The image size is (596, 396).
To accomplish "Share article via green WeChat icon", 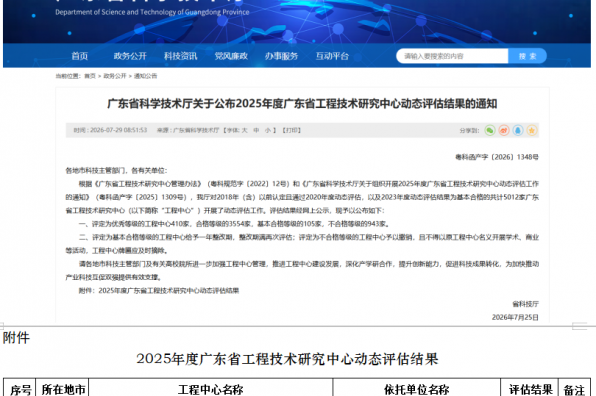I will [490, 130].
